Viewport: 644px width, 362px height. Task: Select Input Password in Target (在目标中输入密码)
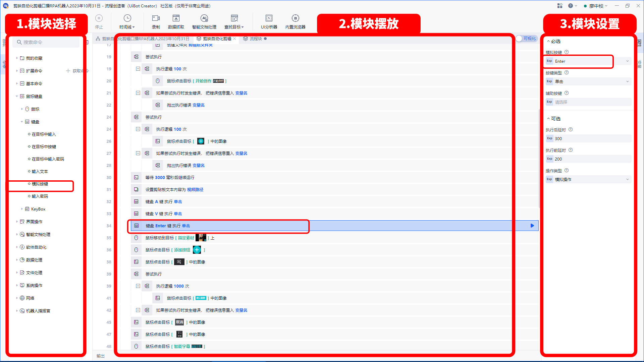(48, 159)
